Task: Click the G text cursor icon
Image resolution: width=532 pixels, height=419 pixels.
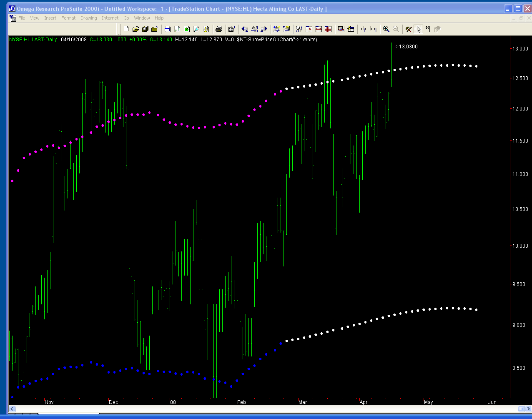Action: pos(428,29)
